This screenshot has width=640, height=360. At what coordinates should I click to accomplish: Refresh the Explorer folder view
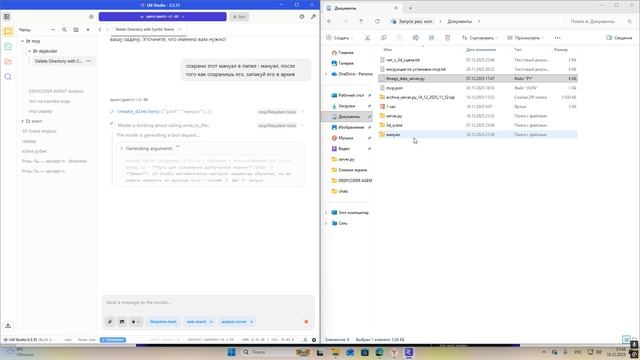pos(377,21)
